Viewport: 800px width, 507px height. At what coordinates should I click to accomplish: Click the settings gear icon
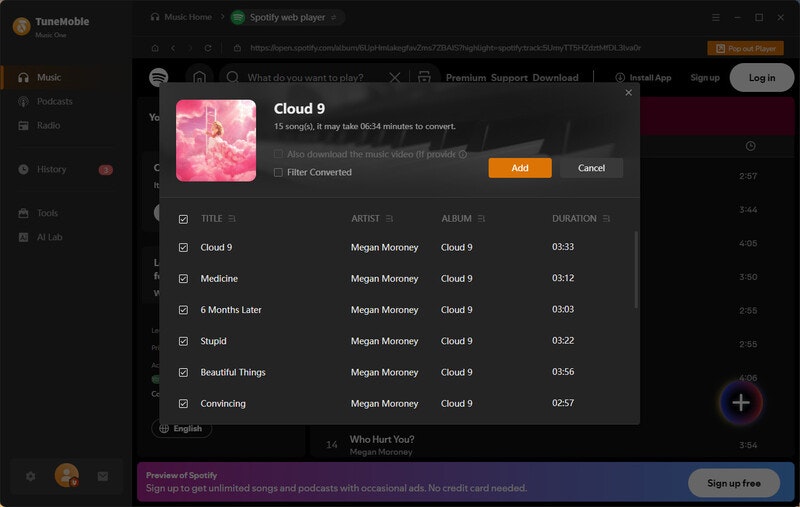click(x=31, y=476)
